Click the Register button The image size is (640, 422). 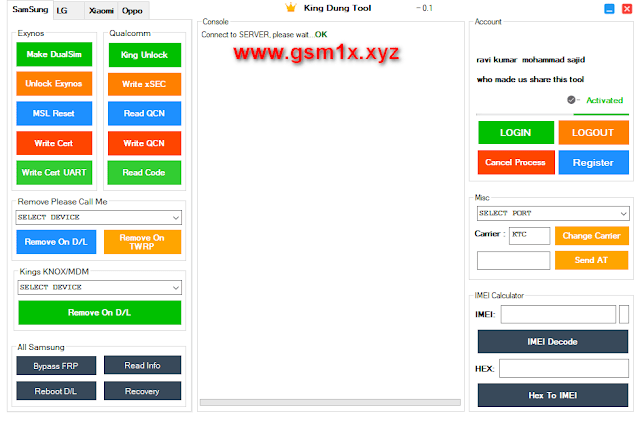593,162
